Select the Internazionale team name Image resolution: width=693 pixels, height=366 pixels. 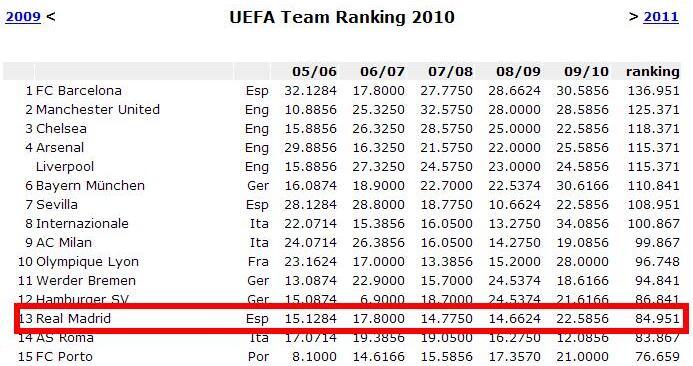click(82, 224)
